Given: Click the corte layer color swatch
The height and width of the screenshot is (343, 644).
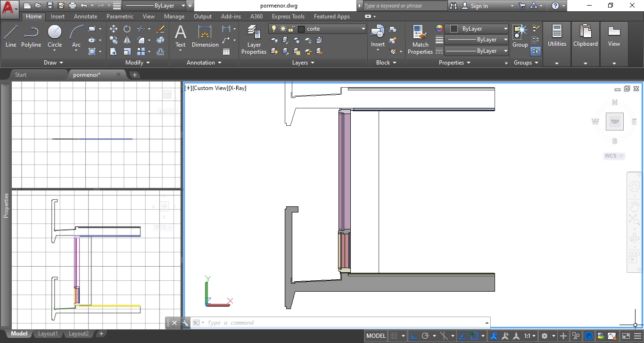Looking at the screenshot, I should pyautogui.click(x=301, y=29).
